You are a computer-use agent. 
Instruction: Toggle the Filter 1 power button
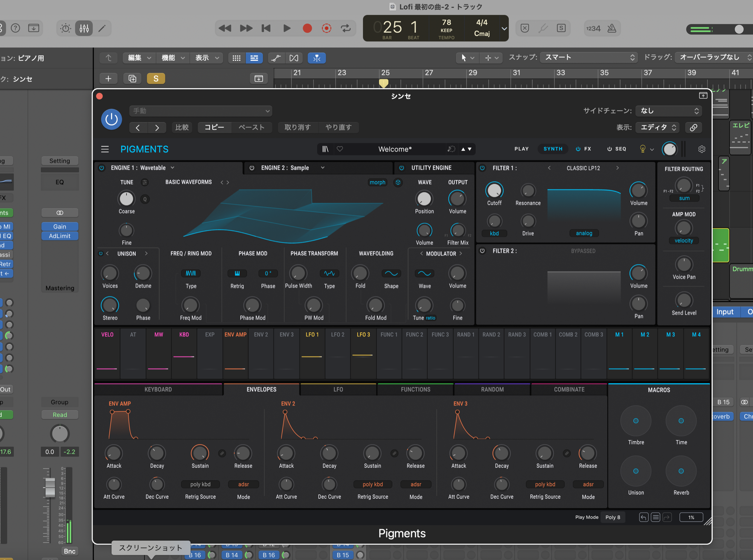482,168
